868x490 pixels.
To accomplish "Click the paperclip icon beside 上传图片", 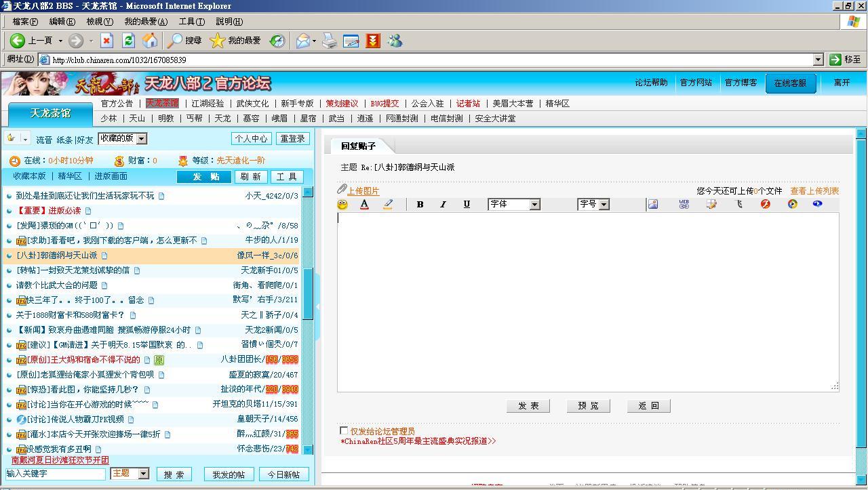I will tap(342, 190).
